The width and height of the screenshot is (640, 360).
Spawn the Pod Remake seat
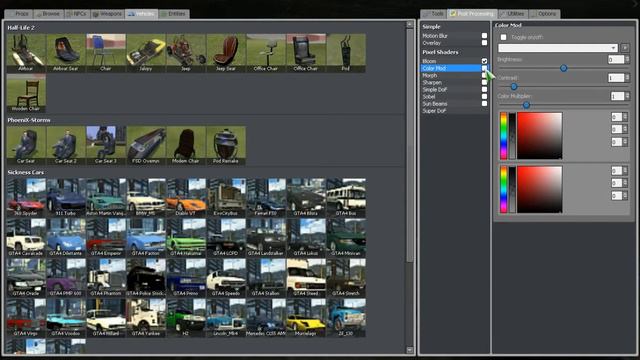226,145
